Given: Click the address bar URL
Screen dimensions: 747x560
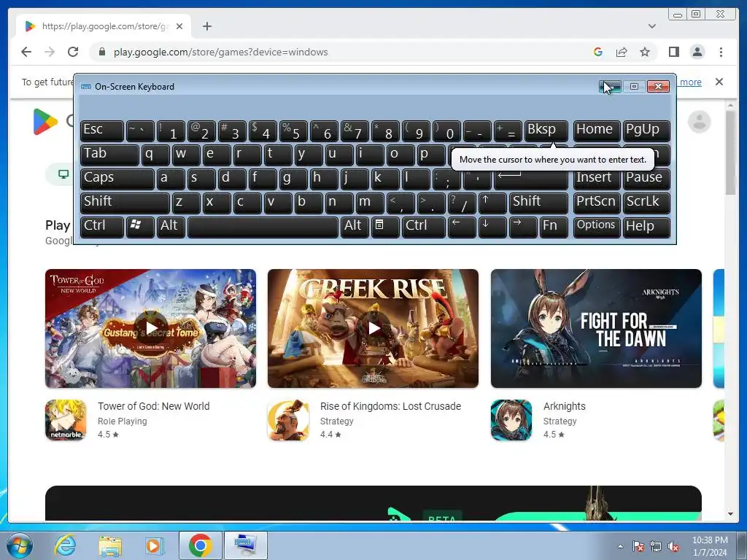Looking at the screenshot, I should tap(220, 52).
